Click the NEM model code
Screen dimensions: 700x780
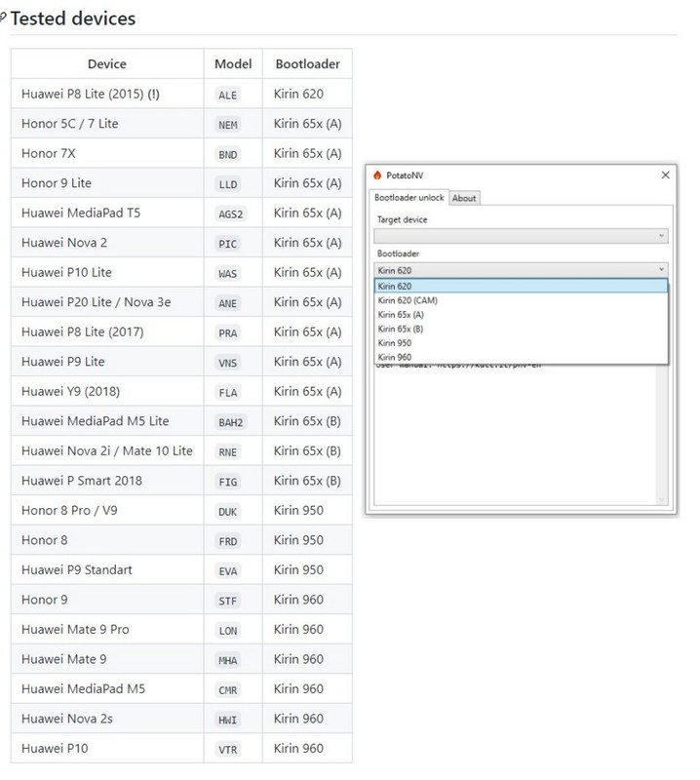click(228, 125)
